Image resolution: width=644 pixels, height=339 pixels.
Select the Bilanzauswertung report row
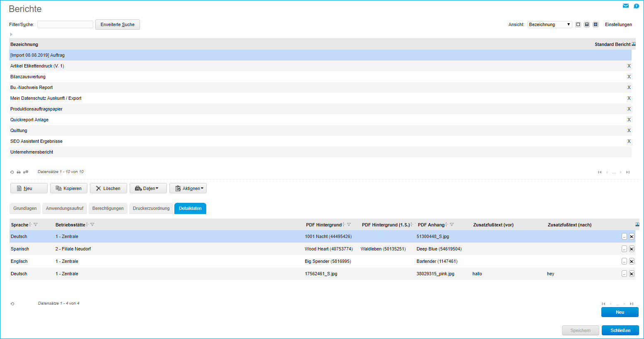pos(320,77)
